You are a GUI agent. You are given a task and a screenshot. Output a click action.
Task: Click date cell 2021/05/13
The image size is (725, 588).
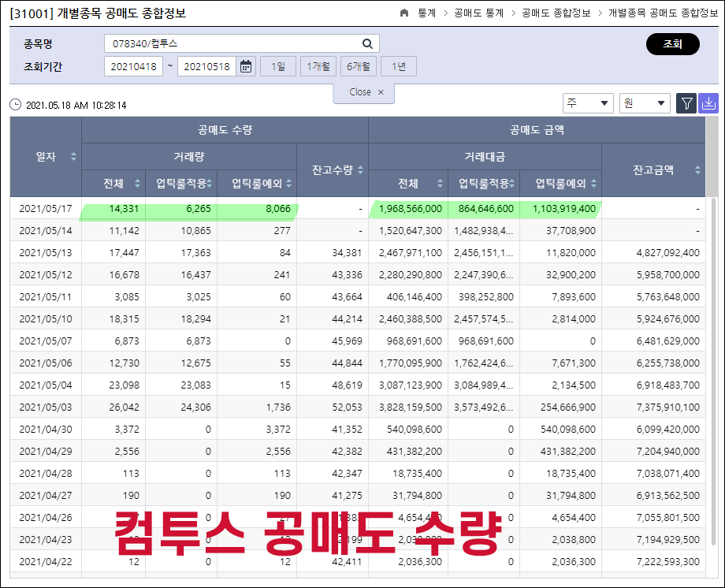point(46,252)
